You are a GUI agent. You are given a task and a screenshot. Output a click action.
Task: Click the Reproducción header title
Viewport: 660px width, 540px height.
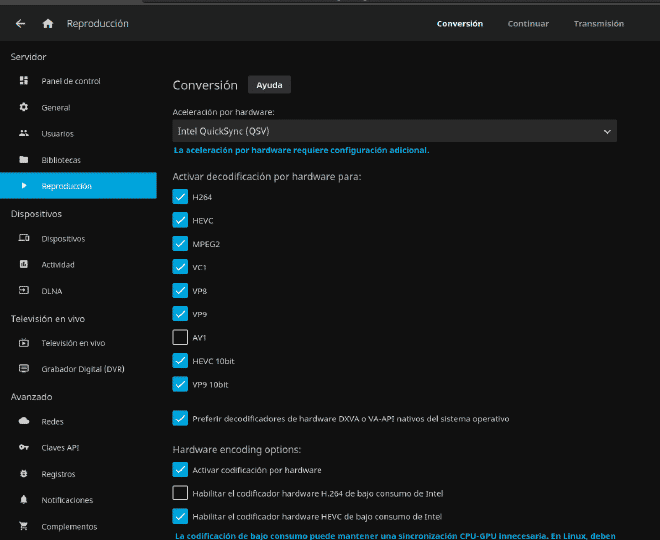[x=98, y=24]
